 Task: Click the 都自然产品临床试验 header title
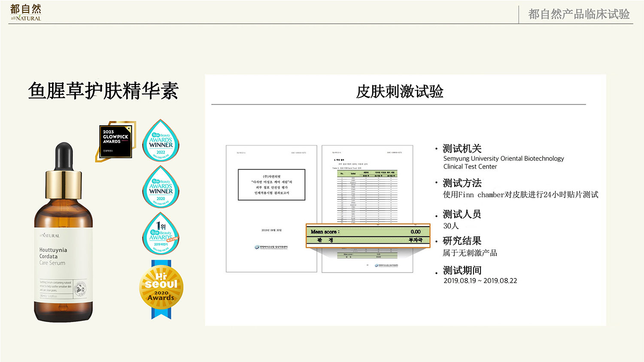point(578,14)
